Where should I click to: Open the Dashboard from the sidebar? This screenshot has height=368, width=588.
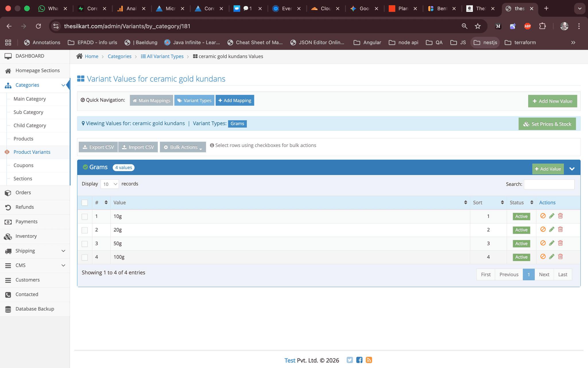point(30,56)
